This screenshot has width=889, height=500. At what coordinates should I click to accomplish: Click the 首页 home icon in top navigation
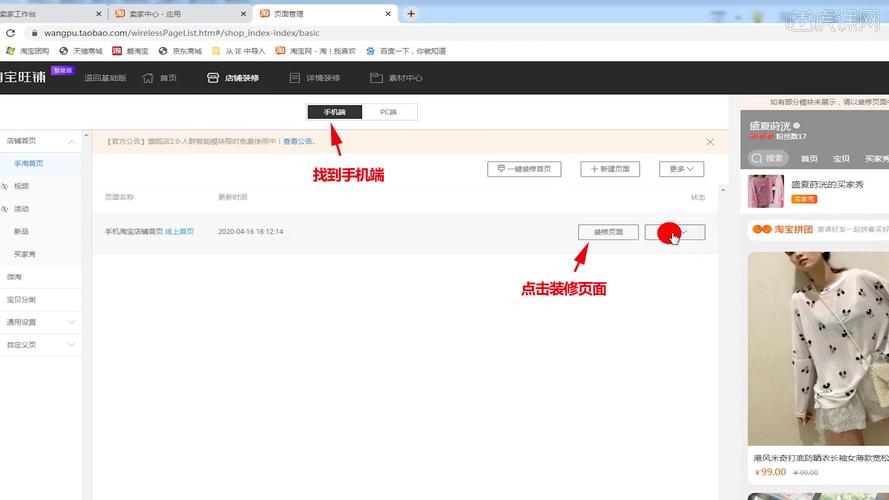click(x=148, y=78)
